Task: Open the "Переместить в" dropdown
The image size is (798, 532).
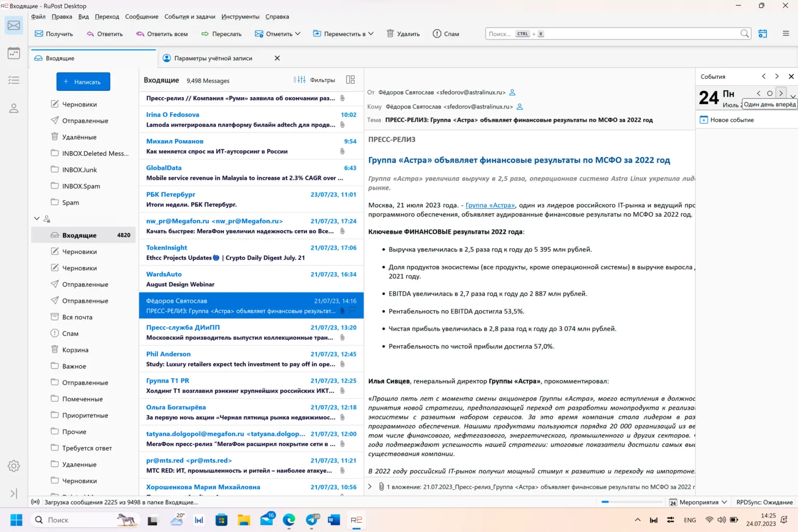Action: pyautogui.click(x=343, y=34)
